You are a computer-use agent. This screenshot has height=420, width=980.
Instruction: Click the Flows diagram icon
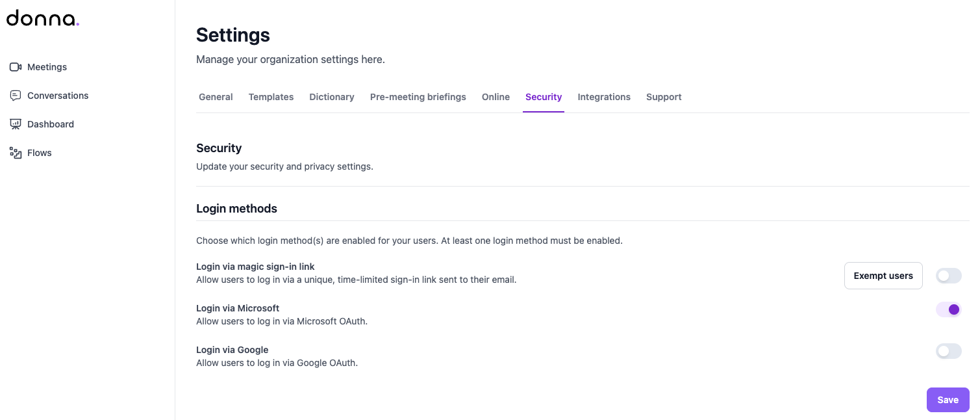16,153
